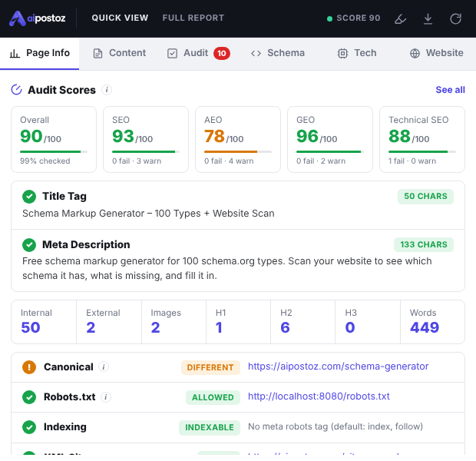Click the H1 count 1
The width and height of the screenshot is (476, 461).
(219, 327)
